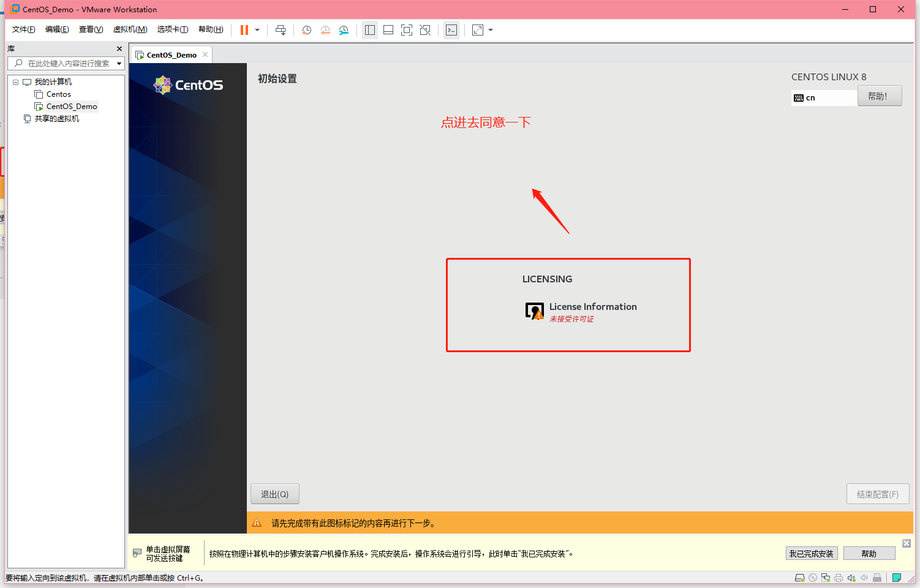This screenshot has width=920, height=588.
Task: Click the 未接受许可证 status text
Action: coord(571,319)
